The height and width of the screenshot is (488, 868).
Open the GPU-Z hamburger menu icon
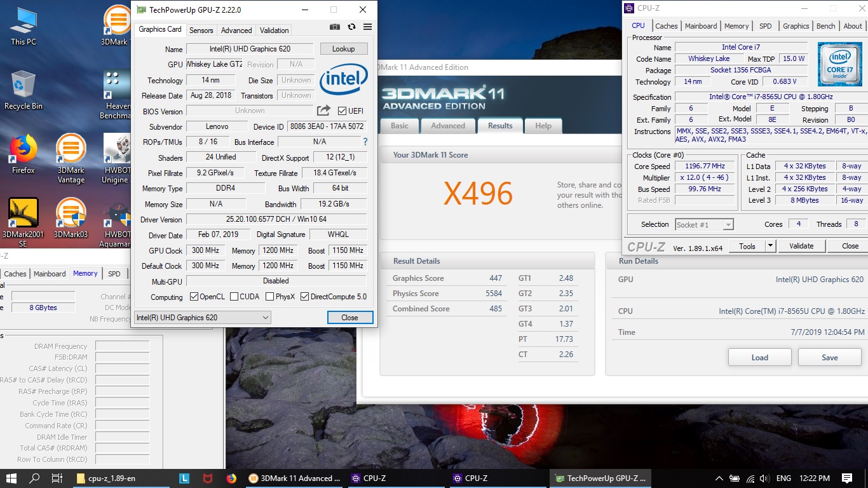[x=367, y=27]
